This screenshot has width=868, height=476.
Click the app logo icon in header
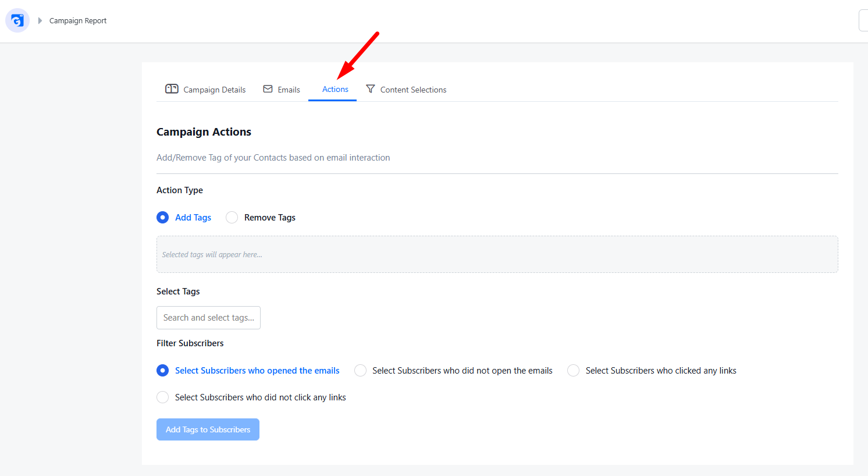[17, 20]
